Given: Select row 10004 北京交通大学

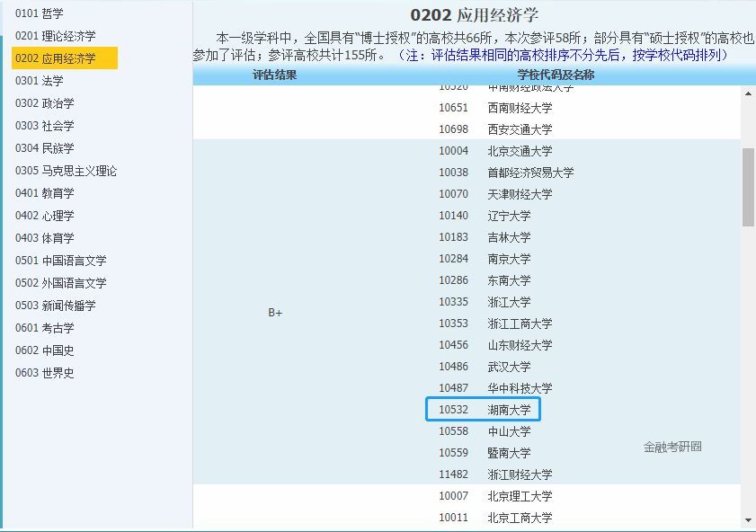Looking at the screenshot, I should coord(495,151).
